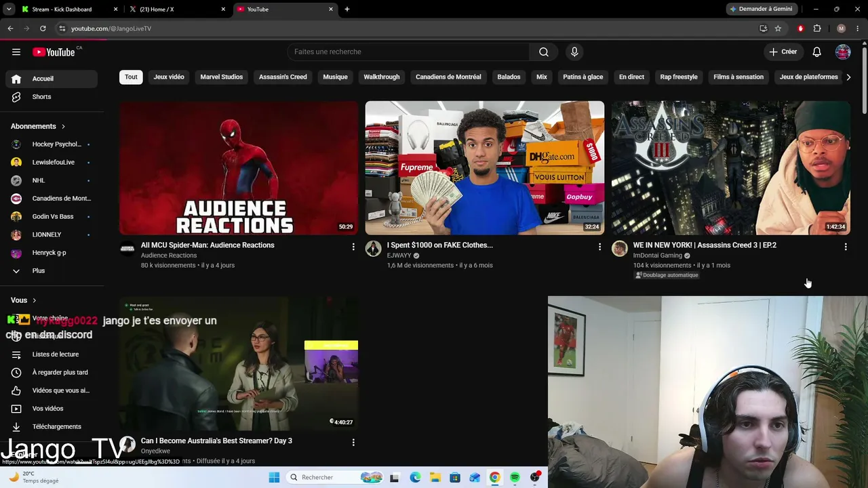Screen dimensions: 868x488
Task: Open the Chrome extensions puzzle menu
Action: pyautogui.click(x=817, y=28)
